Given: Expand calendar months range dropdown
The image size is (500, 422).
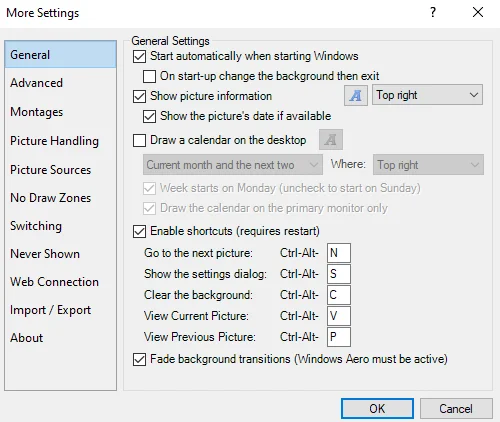Looking at the screenshot, I should (x=233, y=164).
